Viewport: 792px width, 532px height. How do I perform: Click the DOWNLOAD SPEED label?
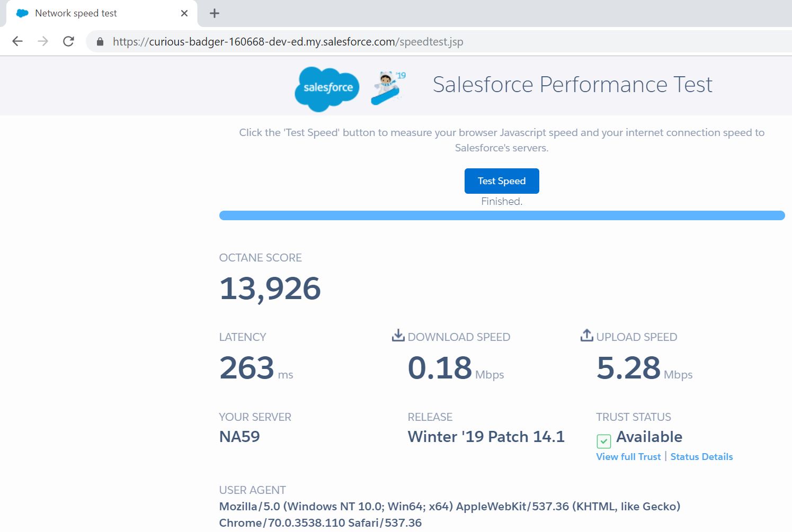(459, 337)
